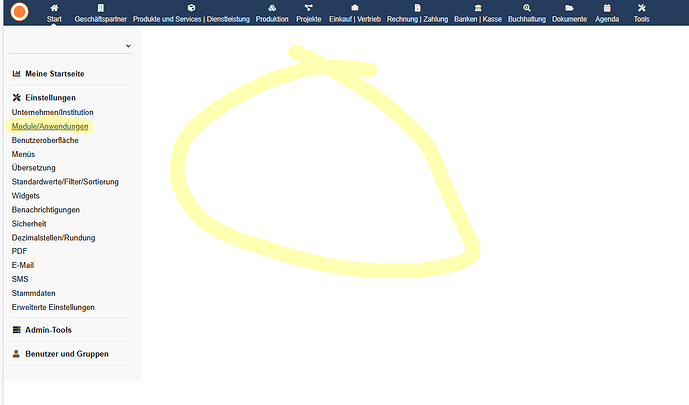Open the Buchhaltung magnifier icon
689x405 pixels.
pyautogui.click(x=527, y=8)
